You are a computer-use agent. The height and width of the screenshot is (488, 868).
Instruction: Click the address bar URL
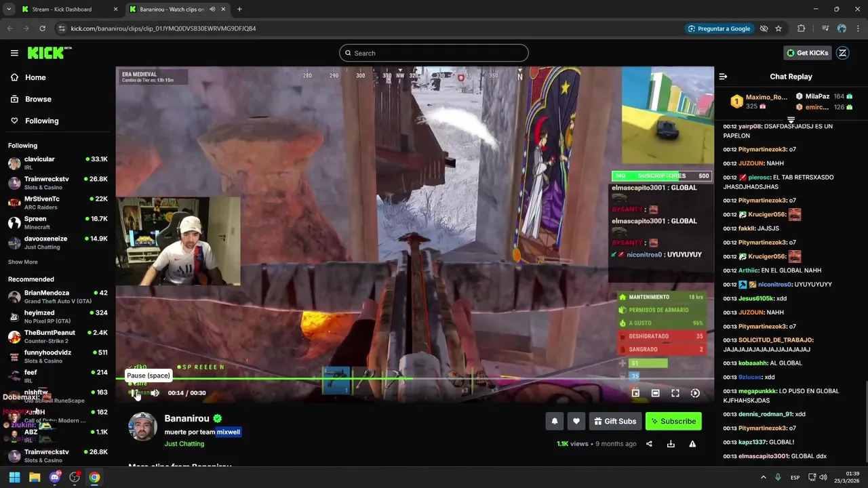click(163, 28)
